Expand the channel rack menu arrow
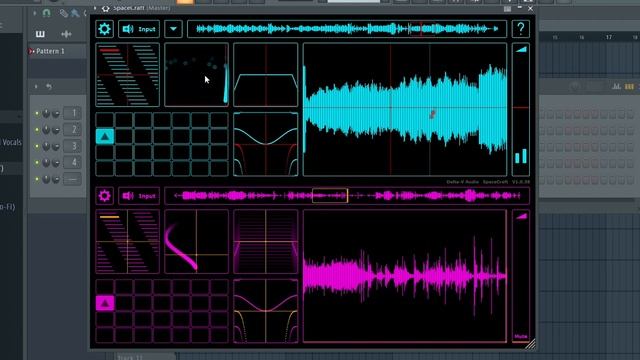 [x=36, y=87]
